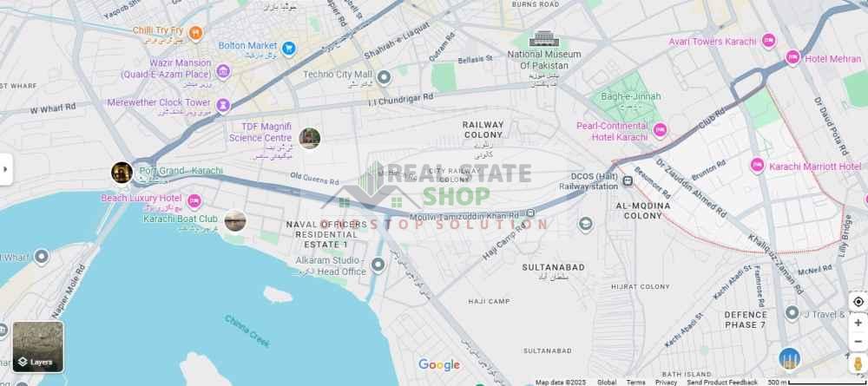Click the Beach Luxury Hotel marker
This screenshot has width=868, height=386.
coord(194,201)
